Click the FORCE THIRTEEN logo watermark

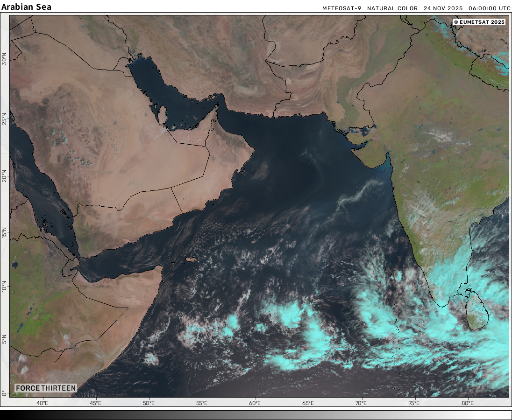45,388
